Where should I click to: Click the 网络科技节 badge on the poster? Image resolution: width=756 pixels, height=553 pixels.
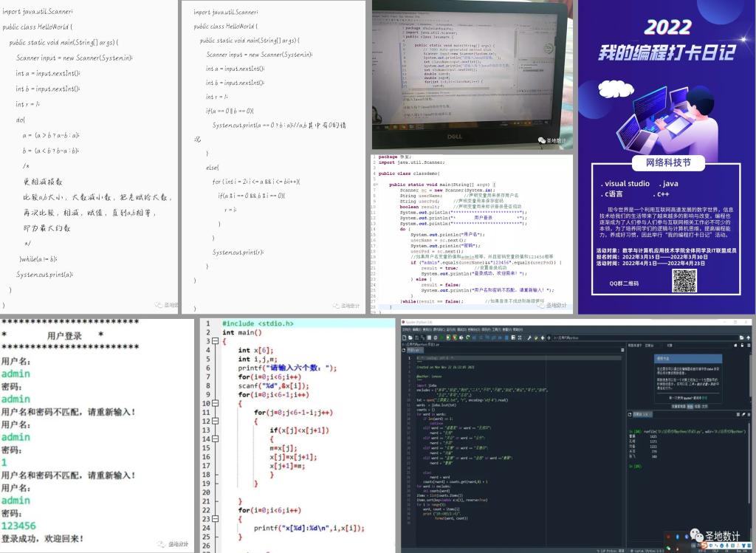667,163
